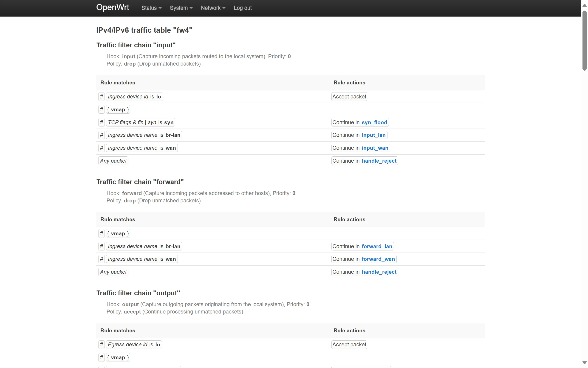This screenshot has width=588, height=368.
Task: Click the Traffic filter chain "output" heading
Action: pos(138,293)
